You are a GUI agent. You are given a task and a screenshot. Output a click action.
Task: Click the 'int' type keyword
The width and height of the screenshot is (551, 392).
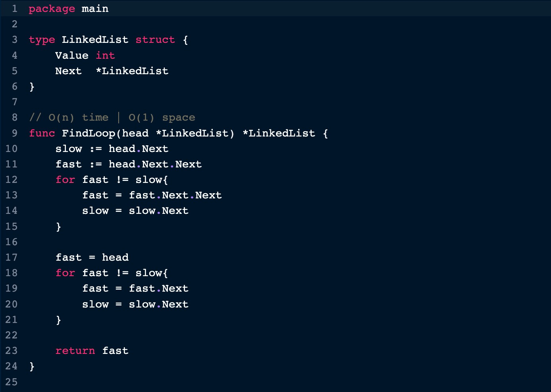tap(105, 55)
